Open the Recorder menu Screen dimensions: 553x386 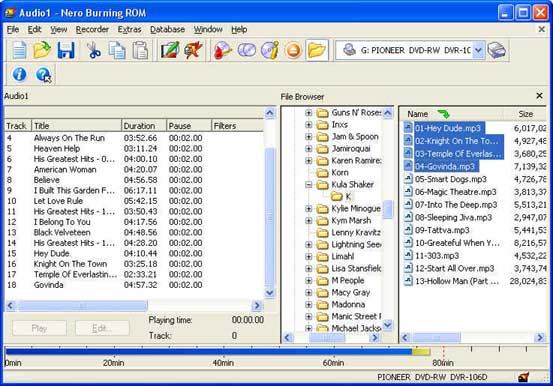tap(92, 30)
